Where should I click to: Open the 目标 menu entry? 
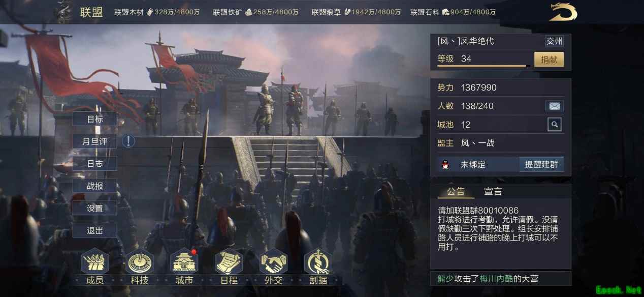coord(95,119)
